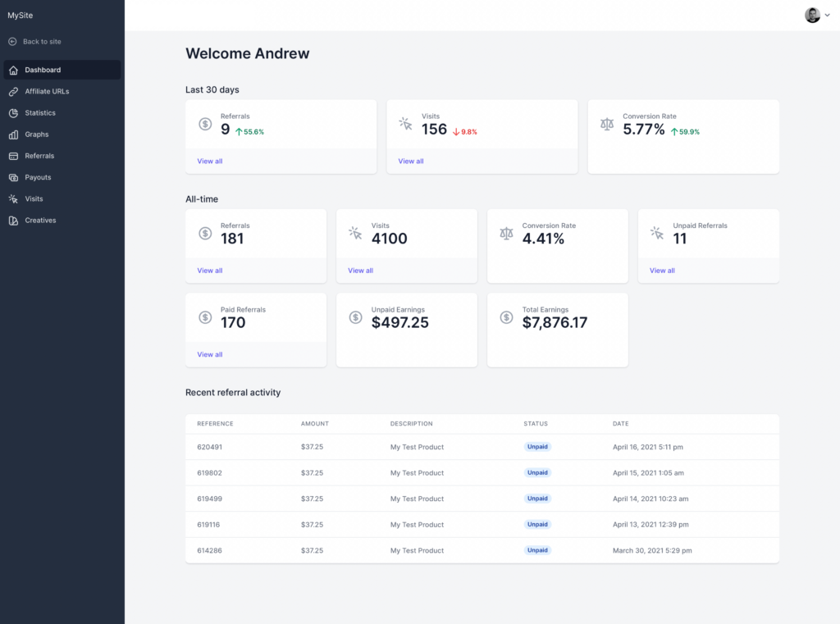Screen dimensions: 840x624
Task: Click the DESCRIPTION column header
Action: tap(412, 424)
